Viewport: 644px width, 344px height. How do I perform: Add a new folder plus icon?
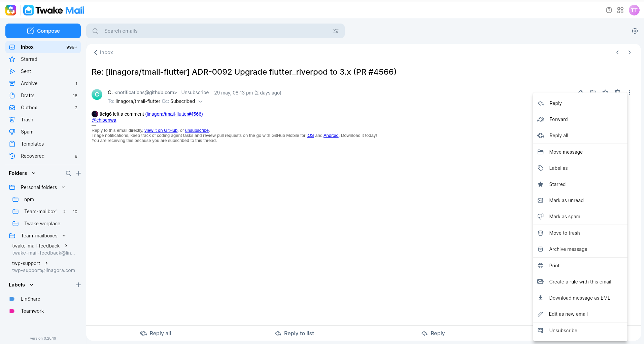pyautogui.click(x=78, y=173)
